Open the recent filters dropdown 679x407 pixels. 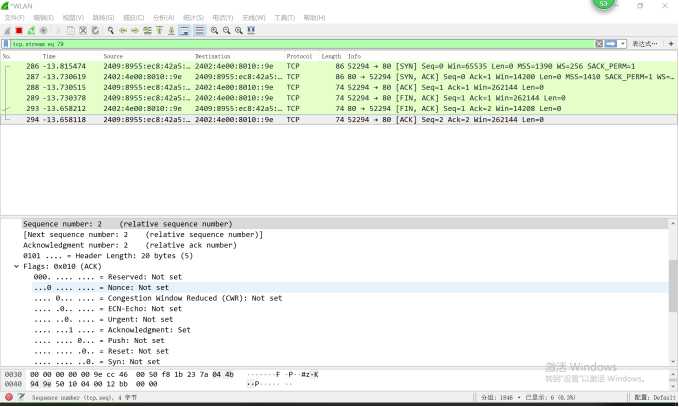click(623, 44)
